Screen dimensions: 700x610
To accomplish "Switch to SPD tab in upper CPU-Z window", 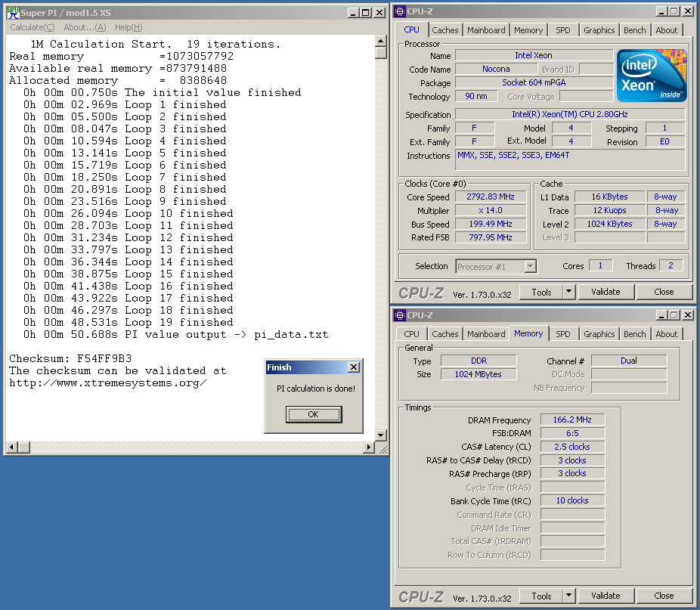I will pos(563,30).
